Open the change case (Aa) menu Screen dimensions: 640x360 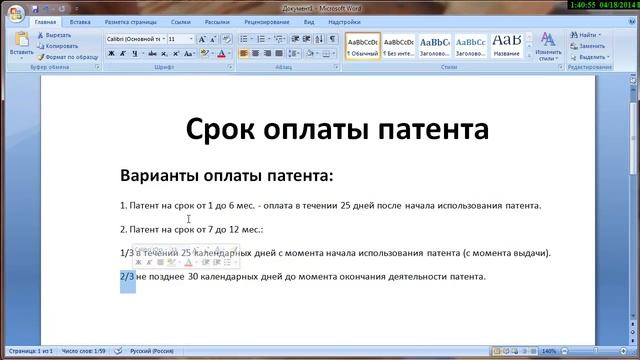(188, 53)
